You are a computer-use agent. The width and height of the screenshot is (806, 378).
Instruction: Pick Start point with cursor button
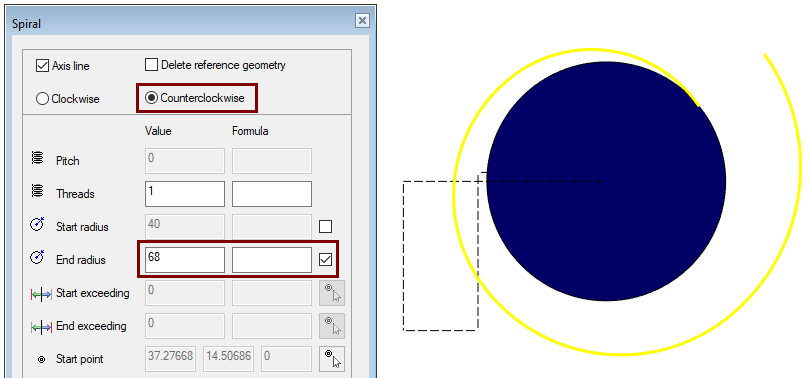(332, 358)
